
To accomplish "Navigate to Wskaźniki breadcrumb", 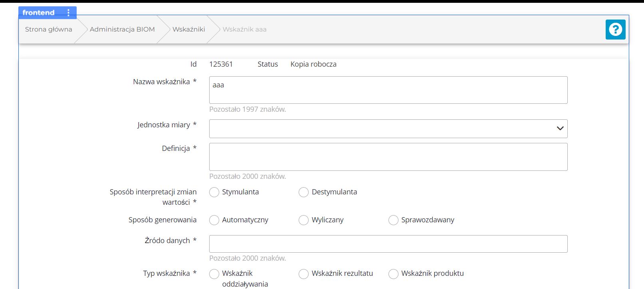I will point(188,30).
